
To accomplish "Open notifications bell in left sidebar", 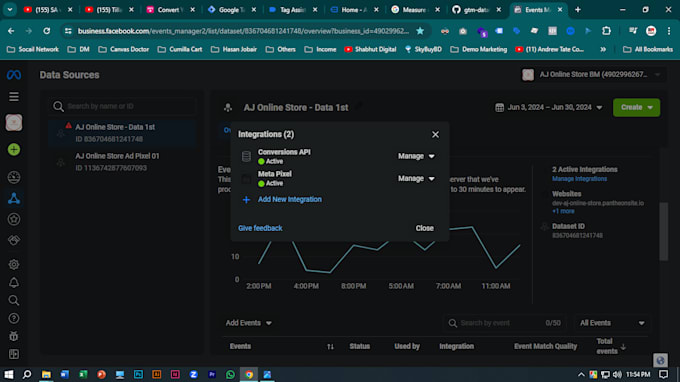I will [x=14, y=283].
